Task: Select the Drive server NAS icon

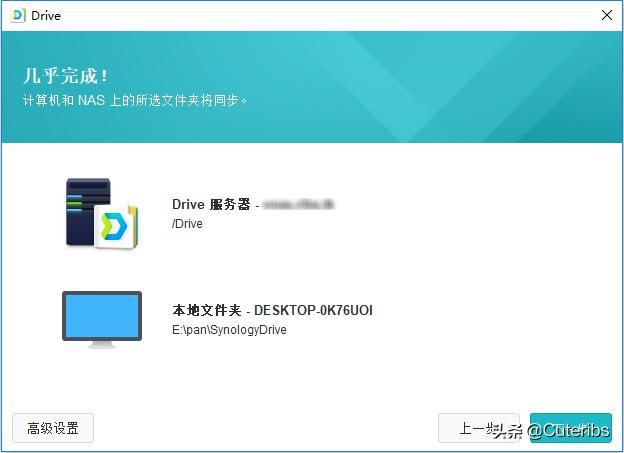Action: tap(102, 214)
